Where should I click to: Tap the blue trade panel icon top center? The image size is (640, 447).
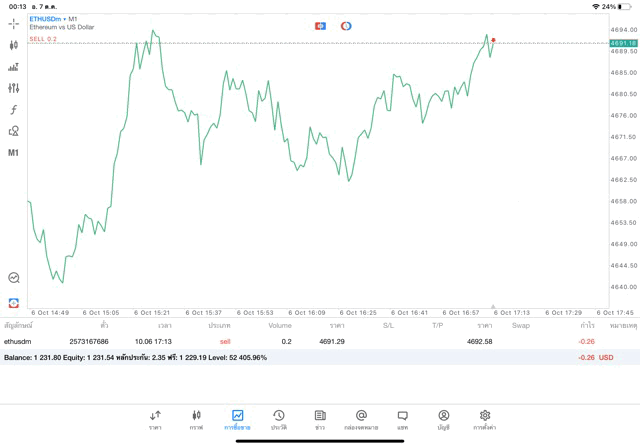(320, 25)
